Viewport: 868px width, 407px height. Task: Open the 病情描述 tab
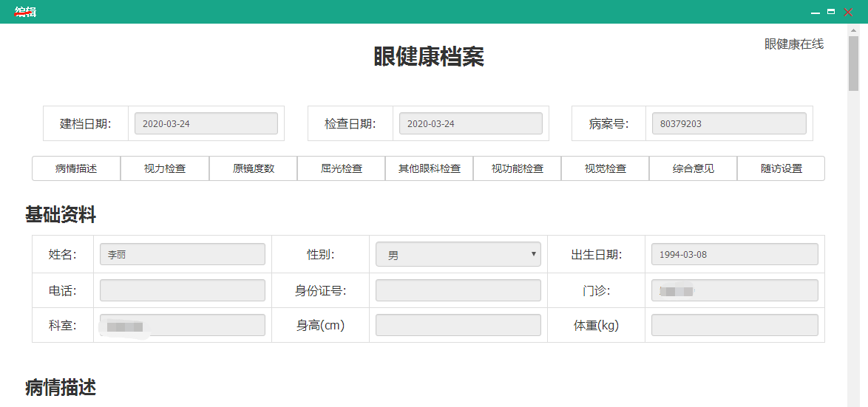(76, 168)
